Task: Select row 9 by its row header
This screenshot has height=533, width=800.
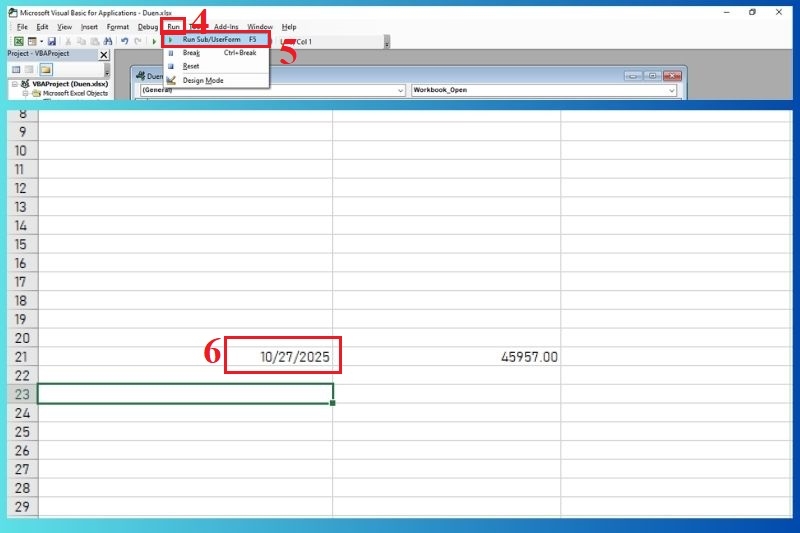Action: point(22,132)
